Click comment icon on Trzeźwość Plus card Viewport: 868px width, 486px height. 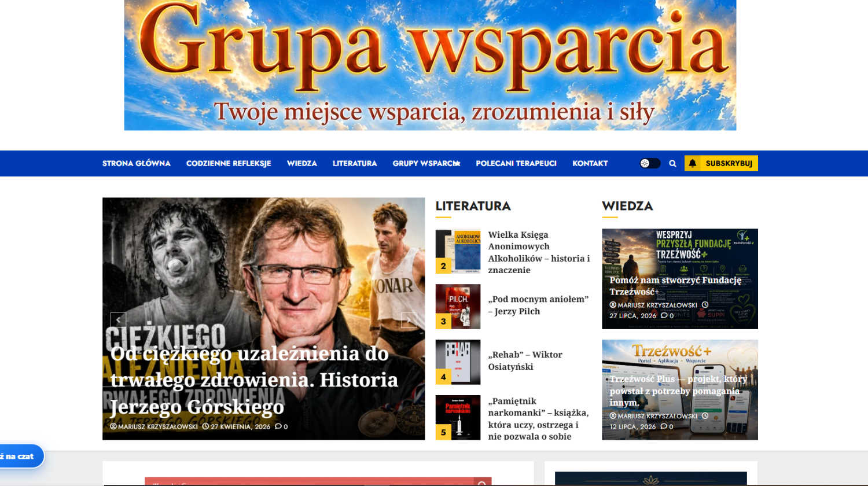tap(664, 427)
